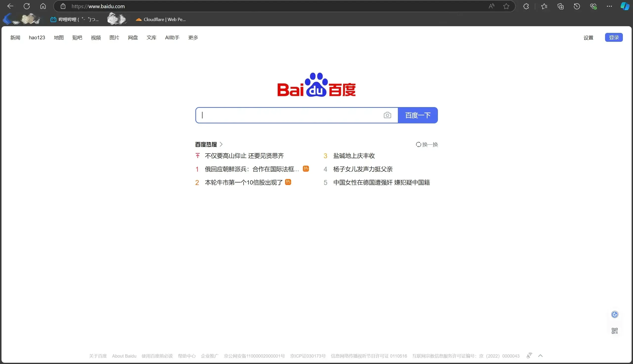This screenshot has width=633, height=364.
Task: Open pinned topic 不仅要高山仰止 还要见贤思齐
Action: pyautogui.click(x=244, y=156)
